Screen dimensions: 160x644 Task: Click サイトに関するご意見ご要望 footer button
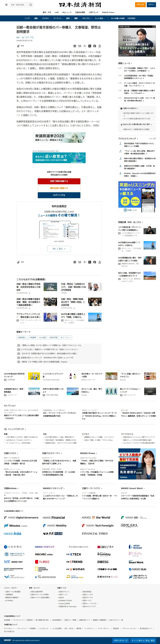(x=143, y=641)
